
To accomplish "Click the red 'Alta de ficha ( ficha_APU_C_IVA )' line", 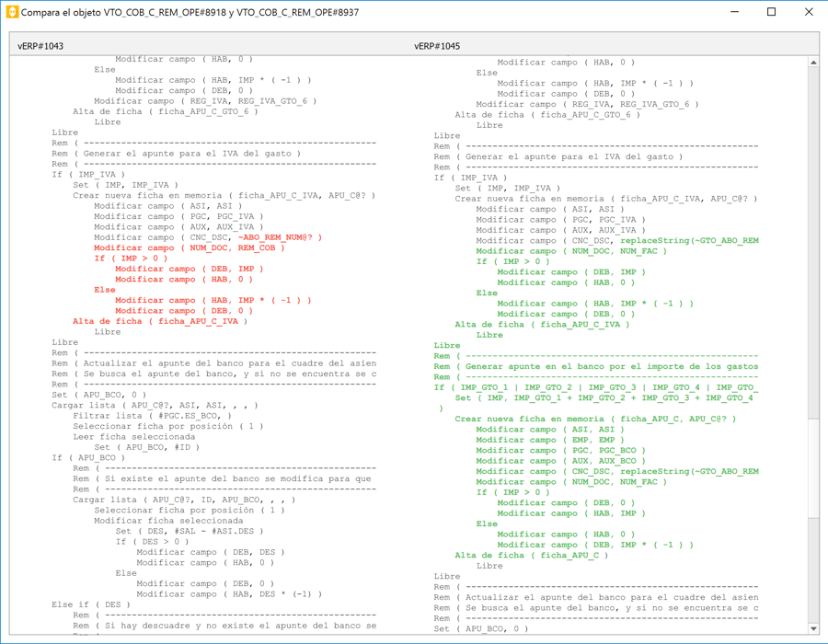I will tap(160, 321).
